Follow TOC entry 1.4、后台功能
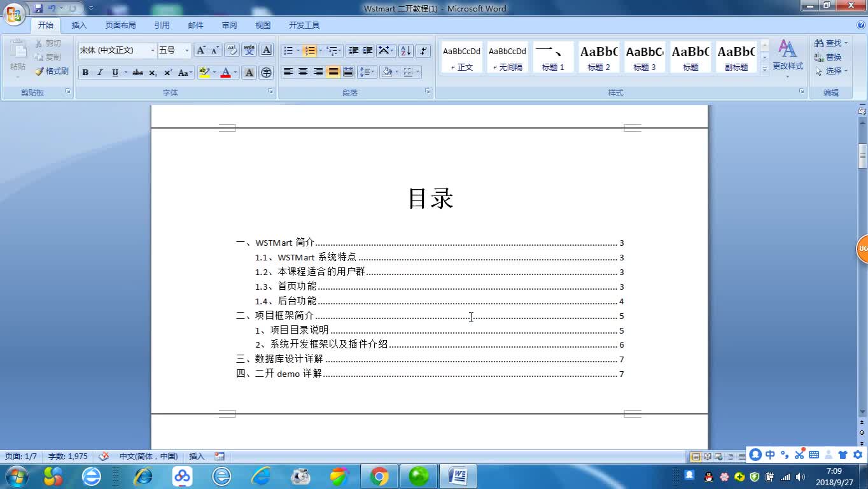Screen dimensions: 868x489 [x=439, y=301]
